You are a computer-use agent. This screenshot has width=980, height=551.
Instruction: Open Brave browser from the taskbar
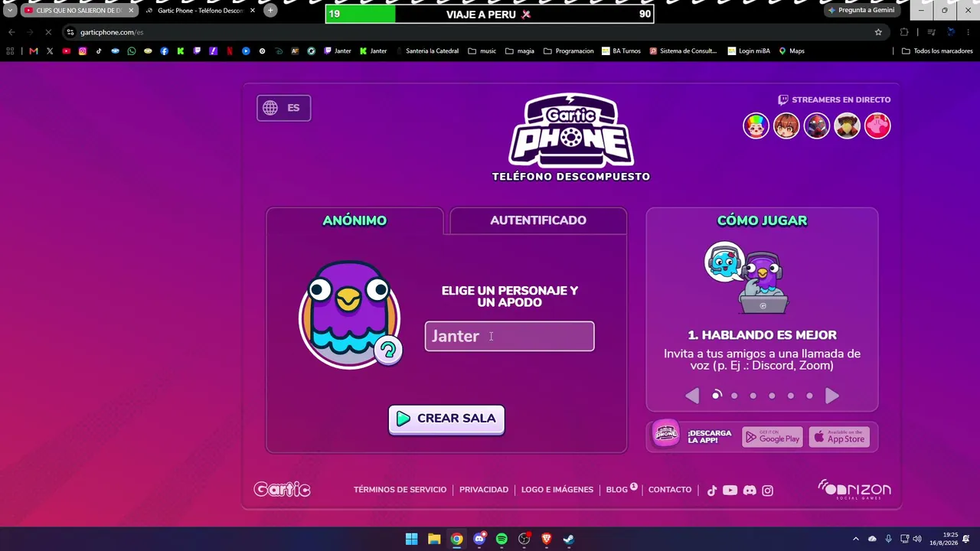pyautogui.click(x=547, y=539)
